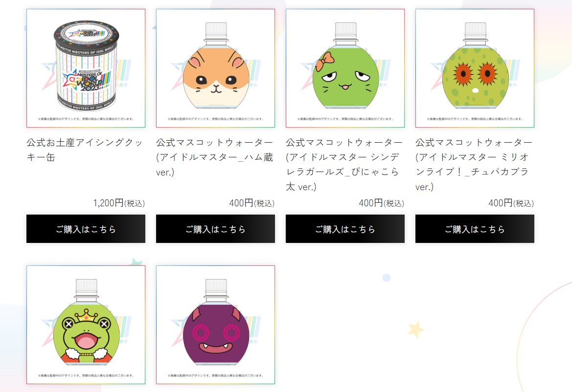Open the purple devil bottle image
Image resolution: width=572 pixels, height=392 pixels.
pyautogui.click(x=215, y=325)
